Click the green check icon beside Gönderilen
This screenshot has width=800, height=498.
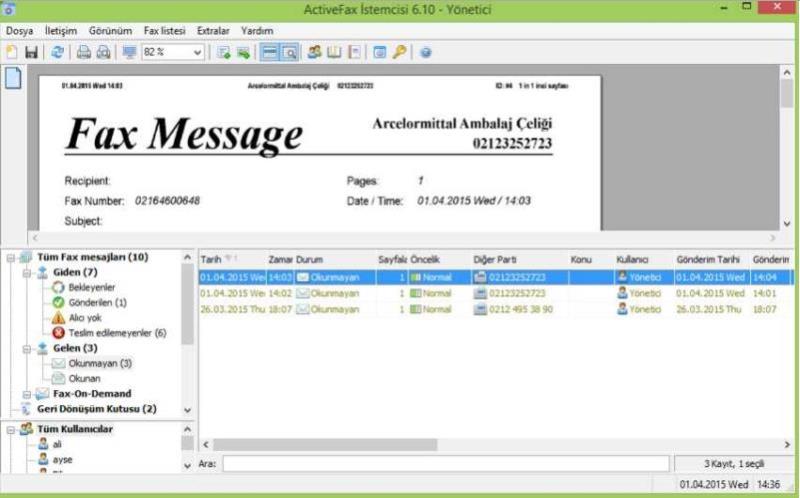point(58,303)
